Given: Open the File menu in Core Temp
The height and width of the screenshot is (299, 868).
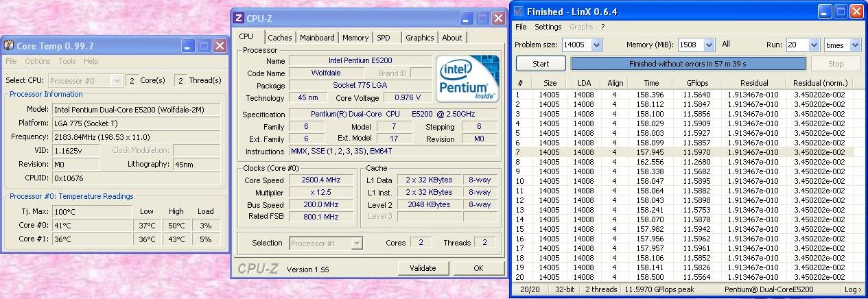Looking at the screenshot, I should (12, 62).
